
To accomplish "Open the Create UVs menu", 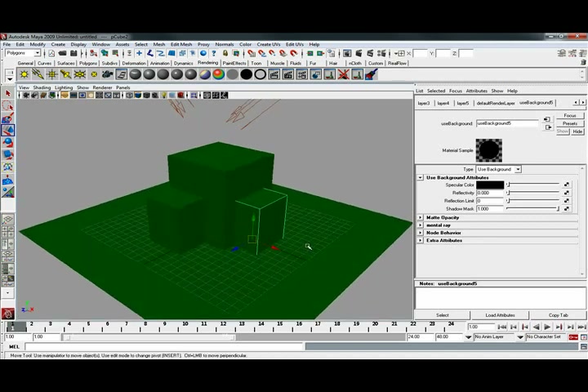I will pos(269,44).
